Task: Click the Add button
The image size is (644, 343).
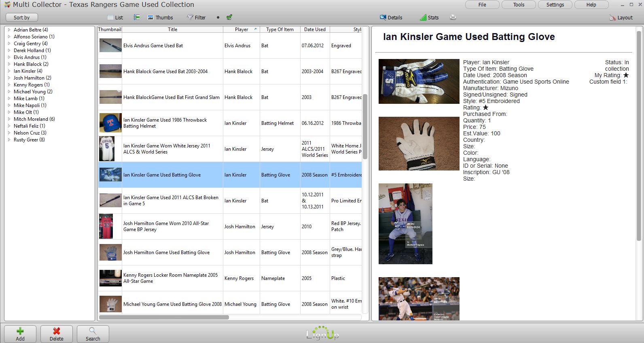Action: pyautogui.click(x=20, y=334)
